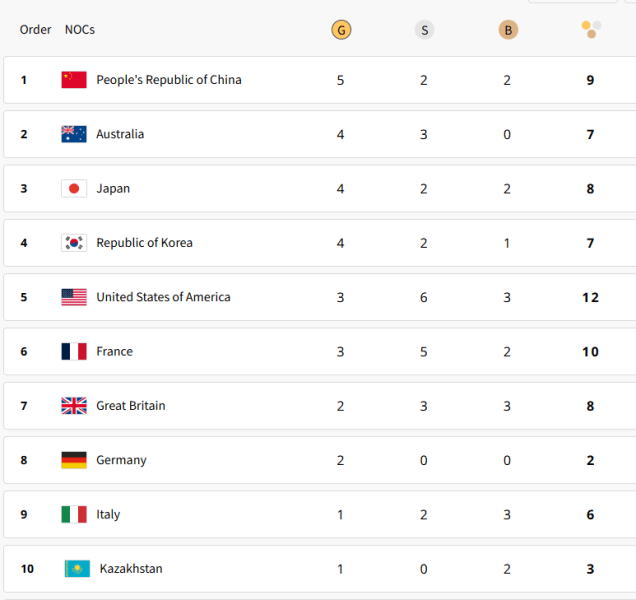The width and height of the screenshot is (636, 600).
Task: Click the United States total of 12
Action: pos(590,297)
